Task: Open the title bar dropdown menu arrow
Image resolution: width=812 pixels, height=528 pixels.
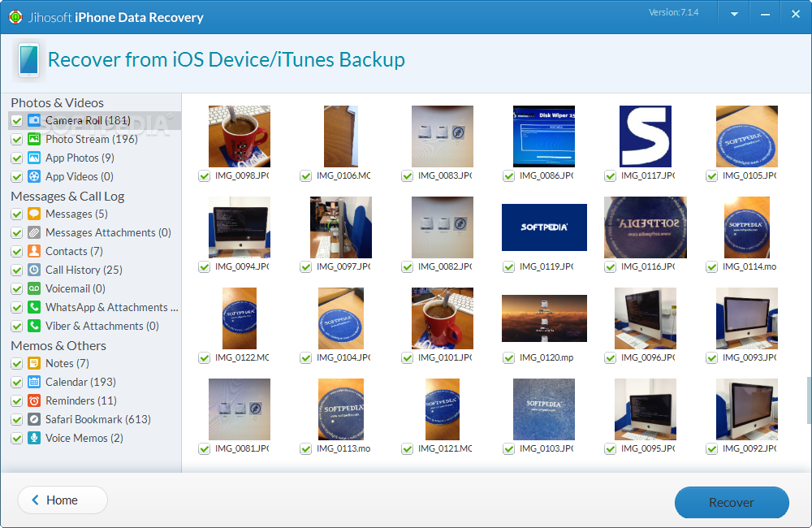Action: 734,14
